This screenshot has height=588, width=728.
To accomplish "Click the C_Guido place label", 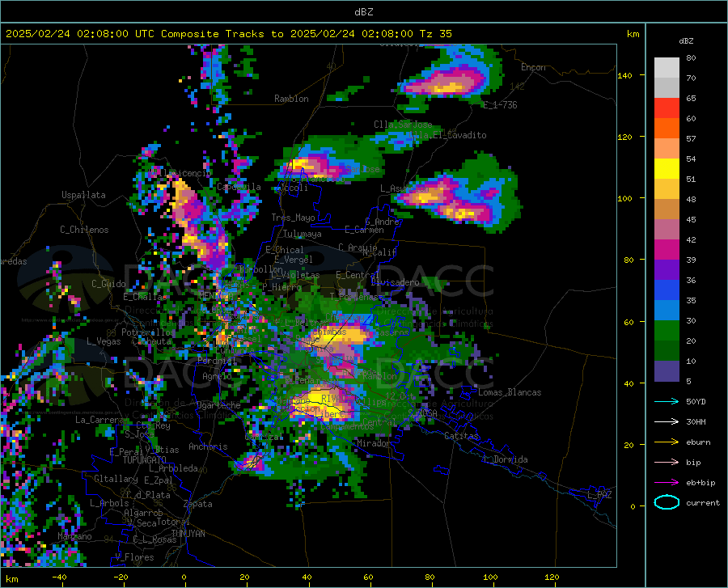I will pos(108,284).
